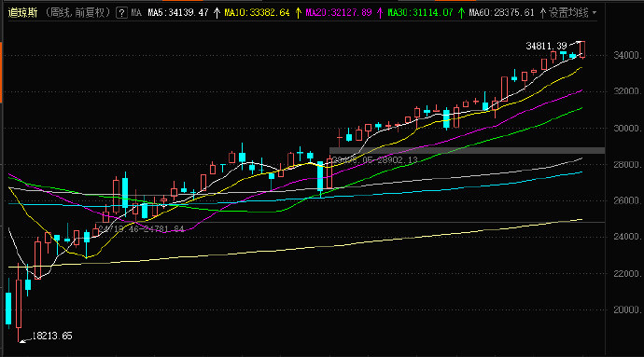Open the 设置均线 dropdown arrow
Viewport: 644px width, 357px height.
[x=595, y=13]
